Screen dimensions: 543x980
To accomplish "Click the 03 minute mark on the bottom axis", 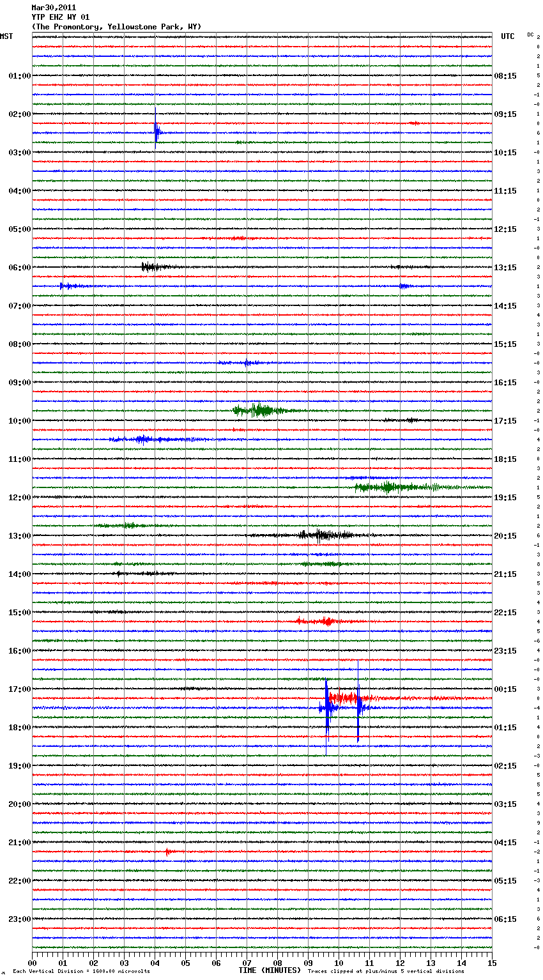I will (124, 963).
